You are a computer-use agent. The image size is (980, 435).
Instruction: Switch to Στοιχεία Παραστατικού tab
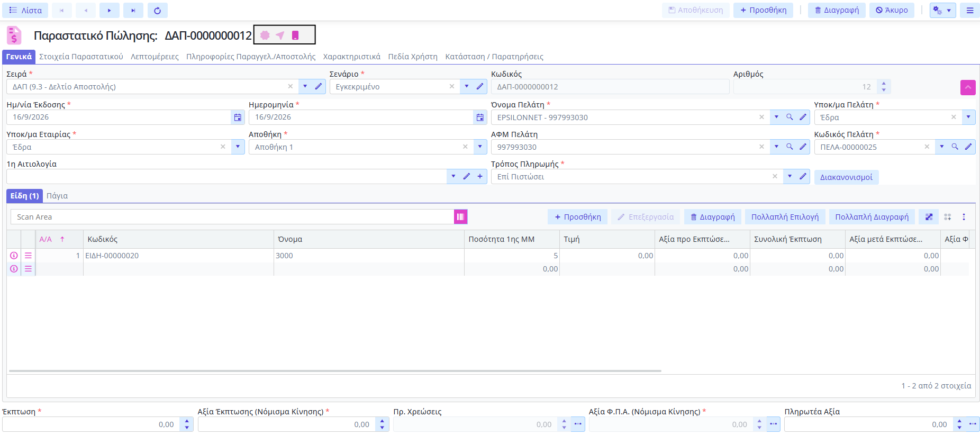point(81,57)
